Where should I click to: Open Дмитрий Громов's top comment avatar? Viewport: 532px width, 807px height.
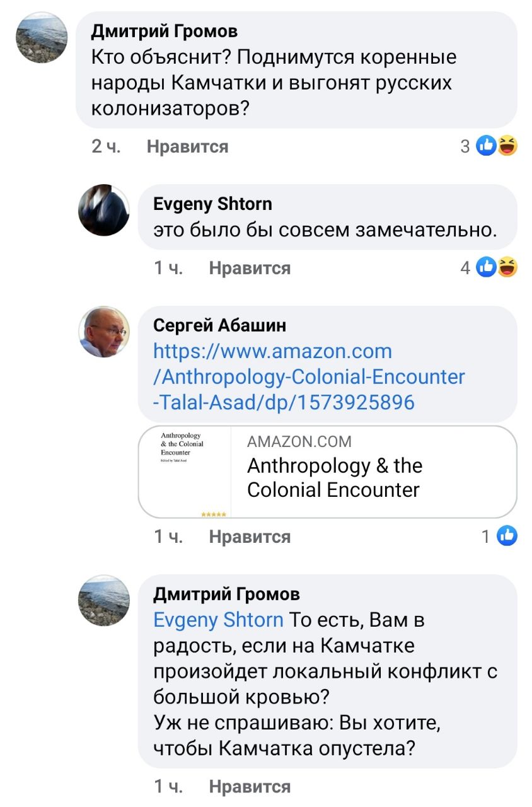coord(41,37)
